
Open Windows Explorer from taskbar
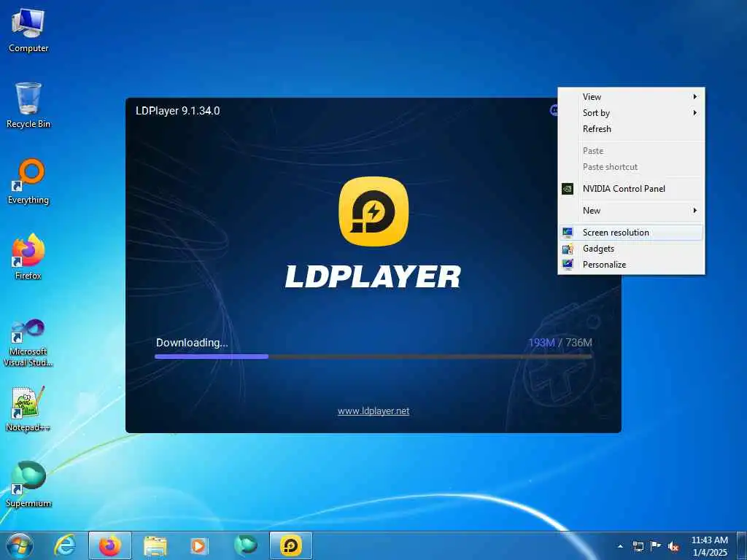[x=155, y=545]
